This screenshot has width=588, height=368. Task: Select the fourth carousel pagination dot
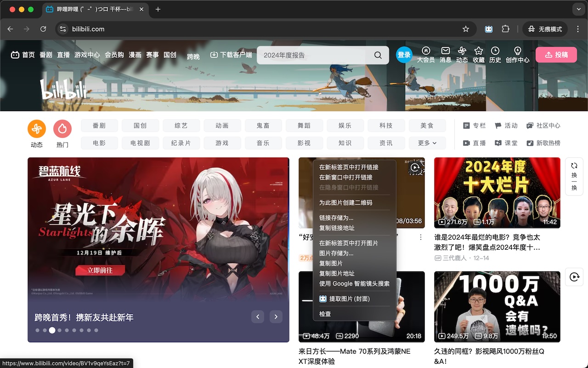pyautogui.click(x=59, y=330)
